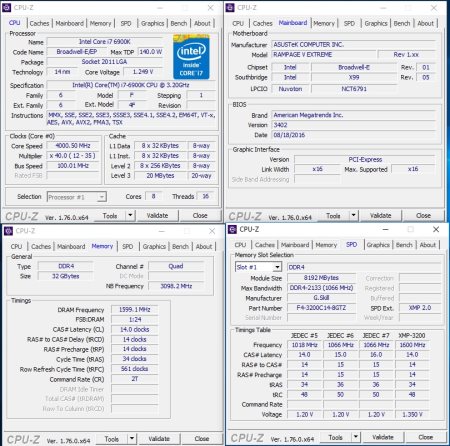Switch to CPU tab in the SPD window
Screen dimensions: 450x446
tap(240, 245)
